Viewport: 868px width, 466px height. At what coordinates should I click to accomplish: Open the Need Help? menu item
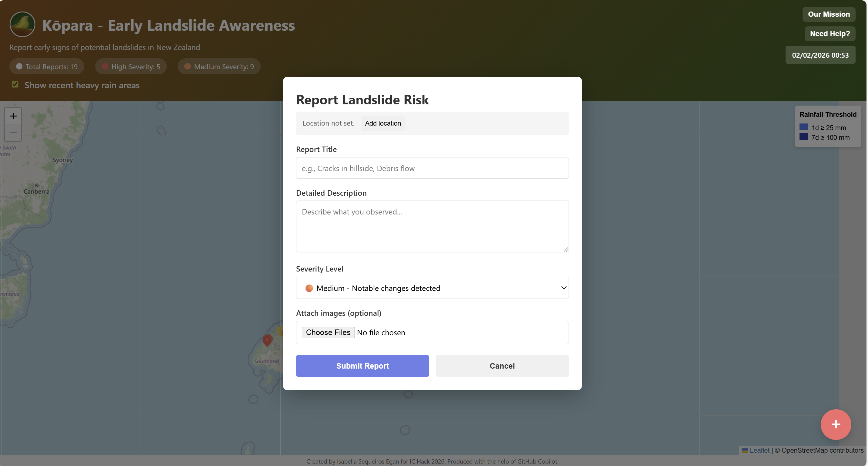(x=829, y=34)
